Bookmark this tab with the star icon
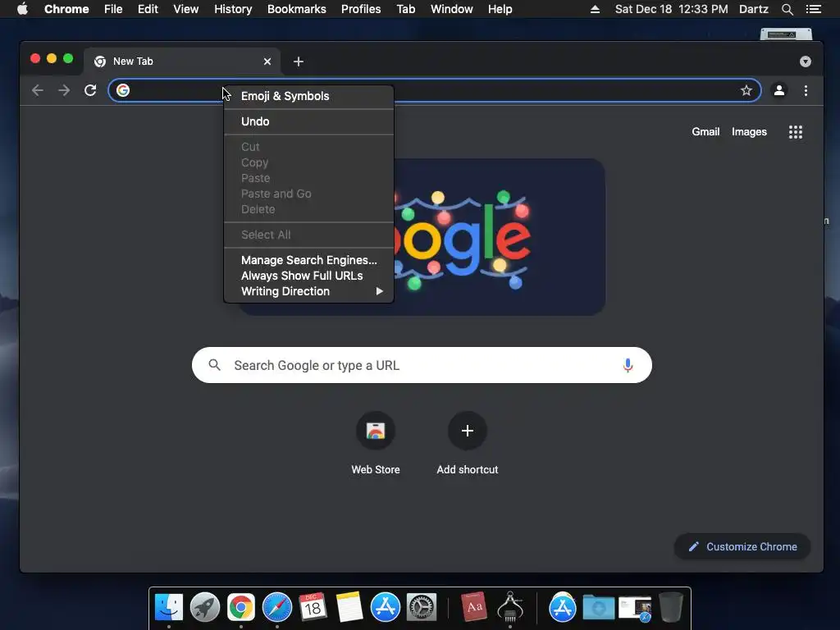The height and width of the screenshot is (630, 840). coord(746,90)
